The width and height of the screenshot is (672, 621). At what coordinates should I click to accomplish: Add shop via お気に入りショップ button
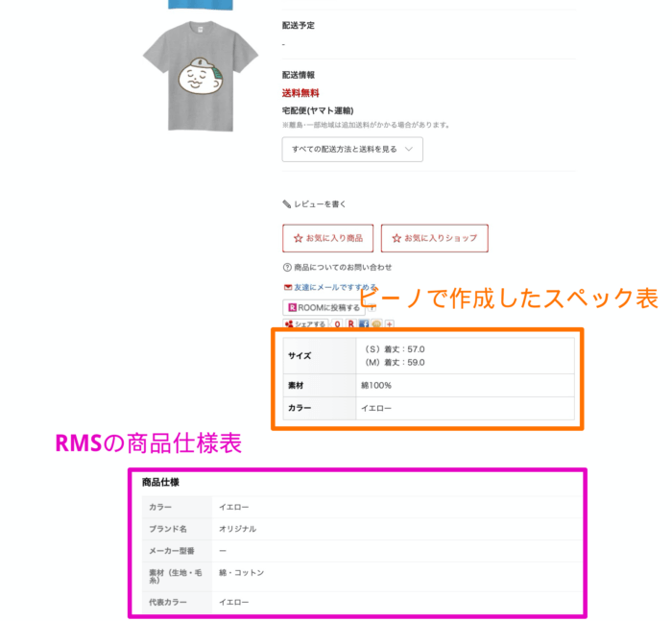click(435, 238)
